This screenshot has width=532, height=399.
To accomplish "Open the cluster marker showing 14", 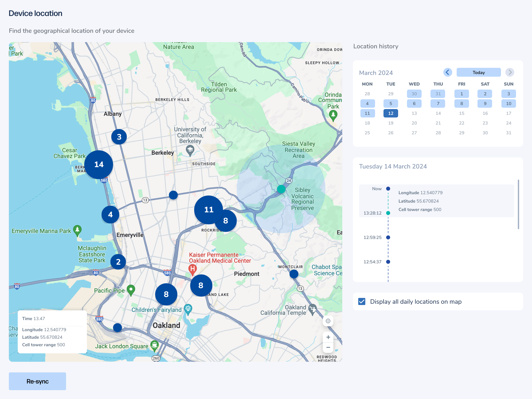I will pos(99,164).
